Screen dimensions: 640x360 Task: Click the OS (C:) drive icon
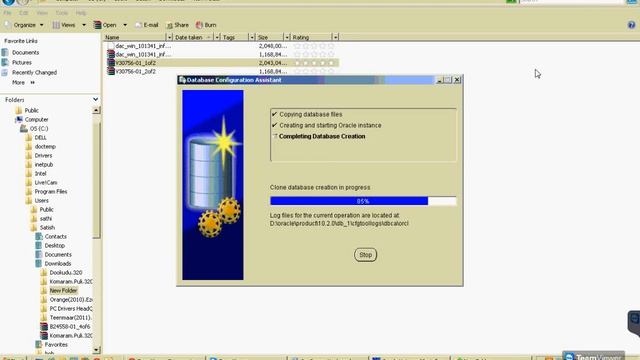[24, 128]
